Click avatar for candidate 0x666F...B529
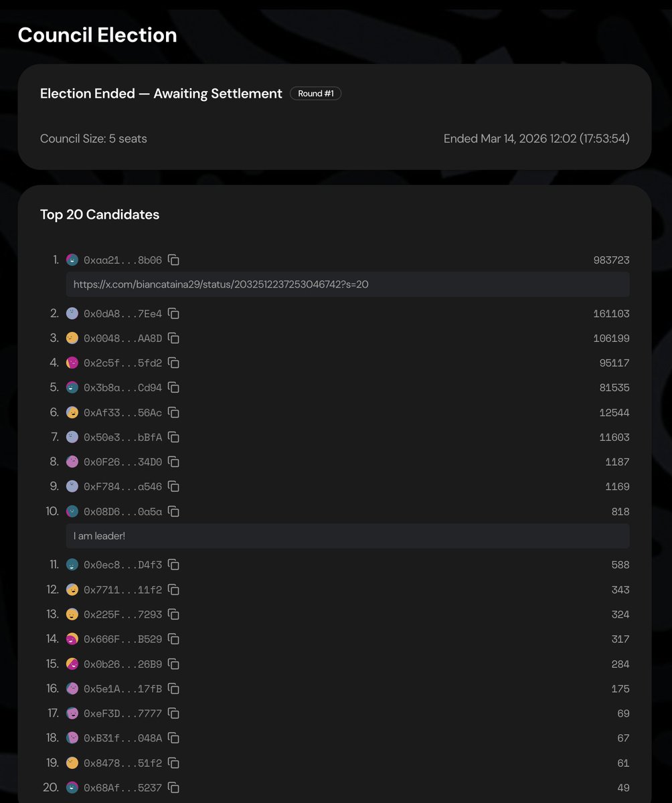The height and width of the screenshot is (803, 672). pyautogui.click(x=72, y=639)
